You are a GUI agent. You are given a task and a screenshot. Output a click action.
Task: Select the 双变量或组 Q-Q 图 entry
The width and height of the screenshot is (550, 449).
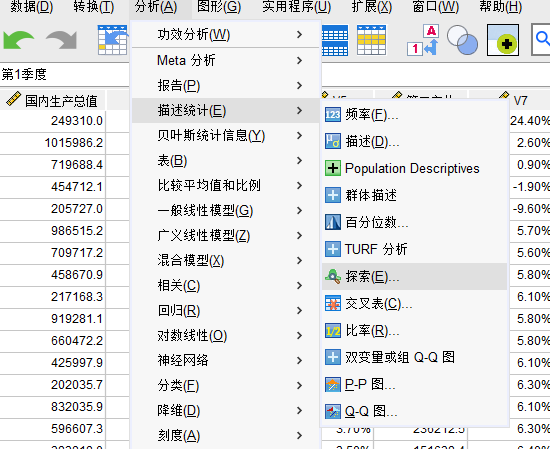[415, 357]
